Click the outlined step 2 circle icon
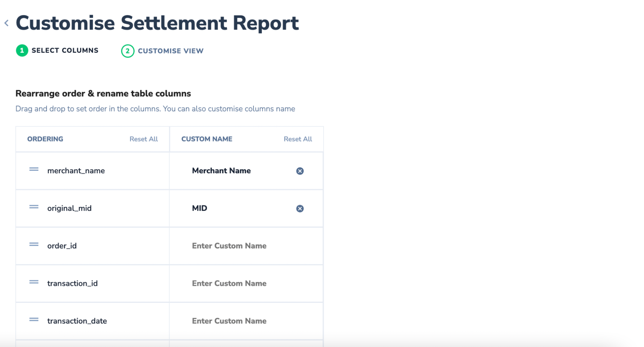 point(128,51)
